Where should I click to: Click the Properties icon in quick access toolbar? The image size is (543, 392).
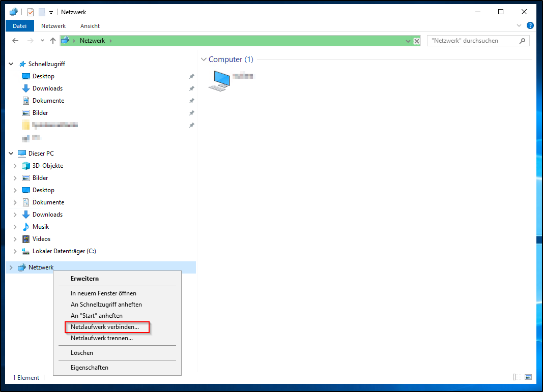(x=31, y=12)
